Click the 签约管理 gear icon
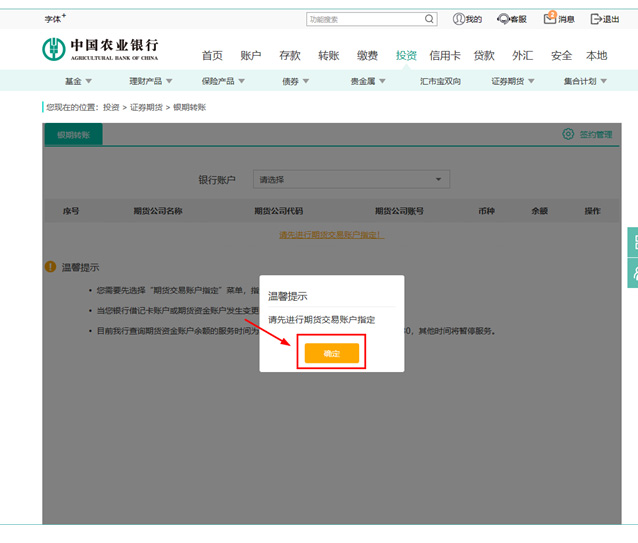 pyautogui.click(x=568, y=134)
